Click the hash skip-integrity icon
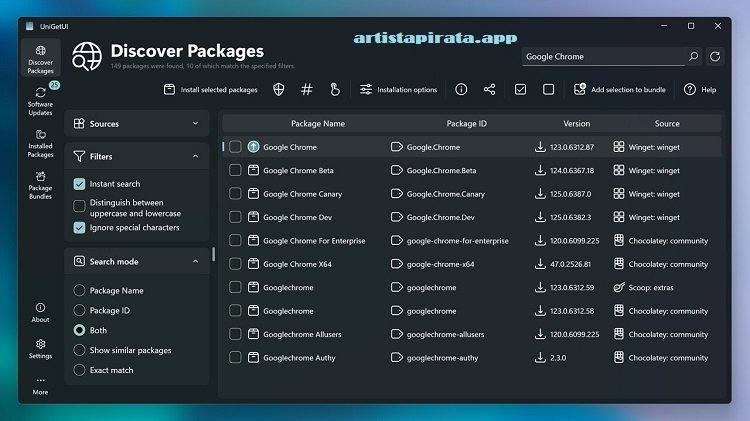The width and height of the screenshot is (750, 421). point(307,89)
